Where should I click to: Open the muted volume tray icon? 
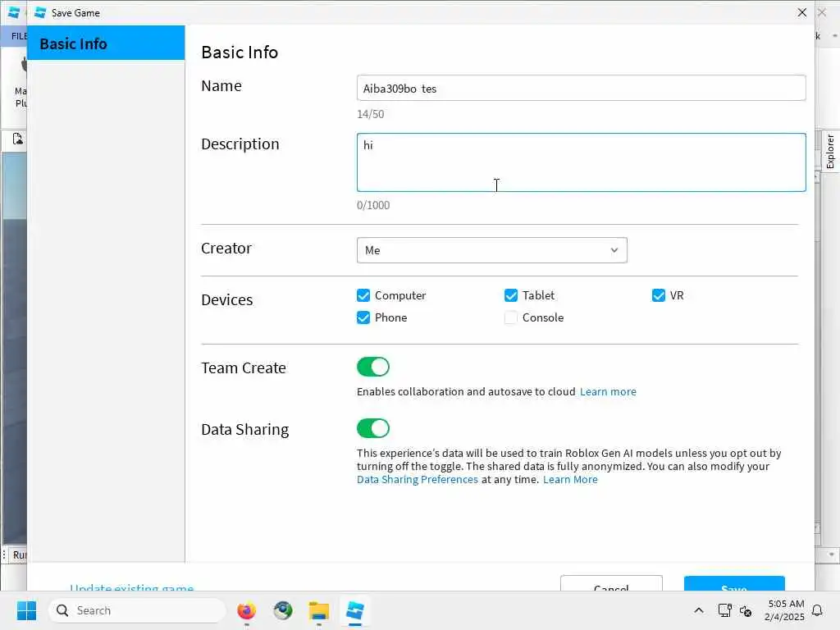[746, 610]
